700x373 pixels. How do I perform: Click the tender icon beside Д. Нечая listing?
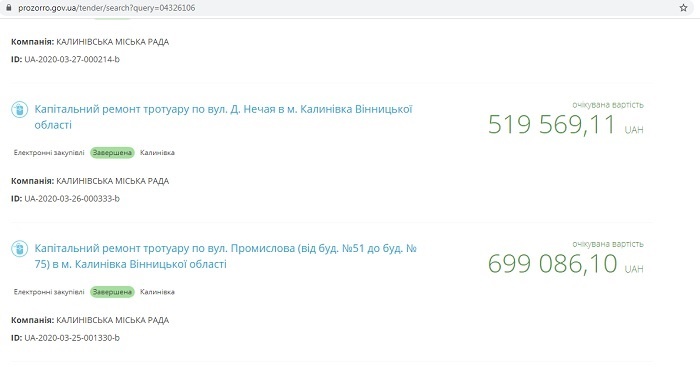pos(20,109)
